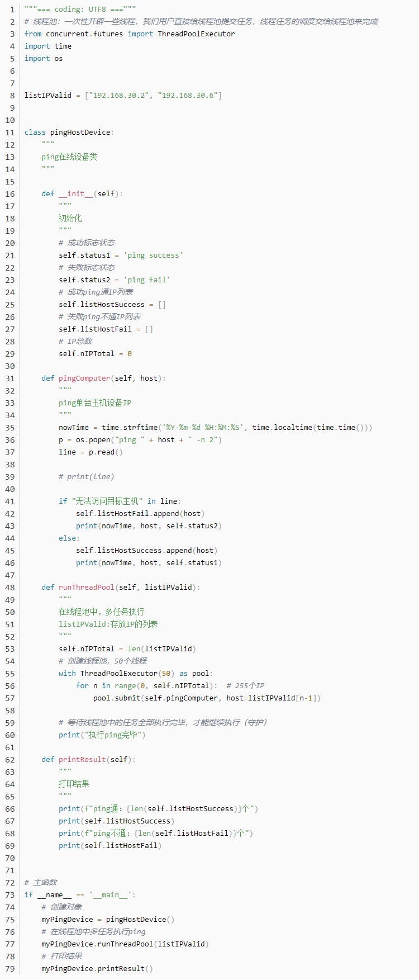Click the print("执行ping完毕") statement
This screenshot has height=980, width=419.
pos(102,735)
